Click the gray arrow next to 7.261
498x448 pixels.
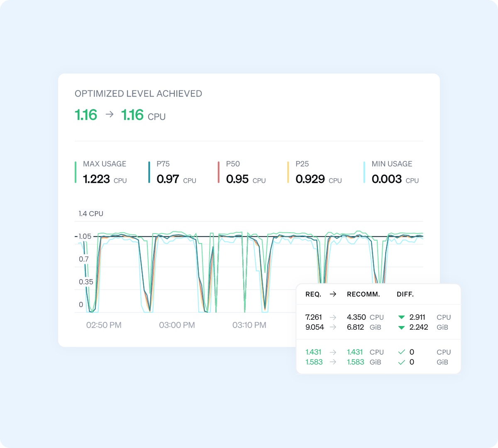(x=333, y=317)
